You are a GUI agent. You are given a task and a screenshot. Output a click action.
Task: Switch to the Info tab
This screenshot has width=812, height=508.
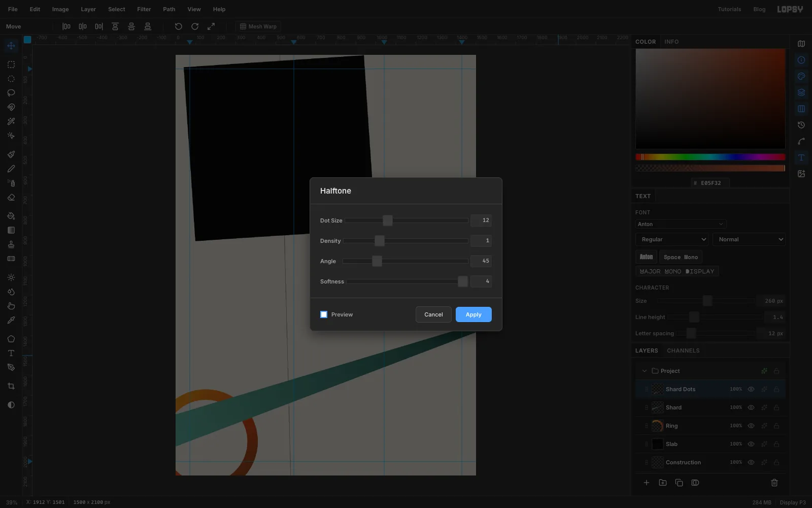[671, 42]
